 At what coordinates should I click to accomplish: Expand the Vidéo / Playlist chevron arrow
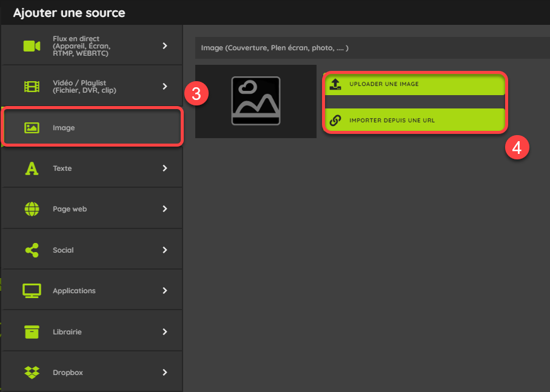tap(165, 87)
